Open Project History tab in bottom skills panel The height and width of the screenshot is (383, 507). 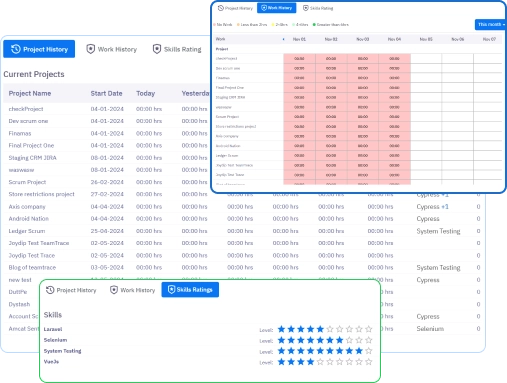pyautogui.click(x=71, y=290)
